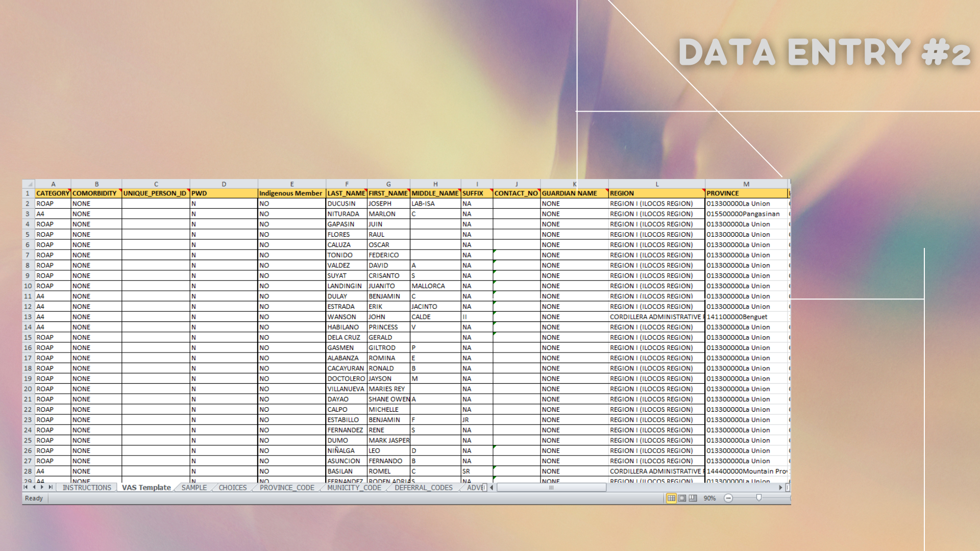Image resolution: width=980 pixels, height=551 pixels.
Task: Click the CONTACT_NO header cell
Action: click(x=517, y=193)
